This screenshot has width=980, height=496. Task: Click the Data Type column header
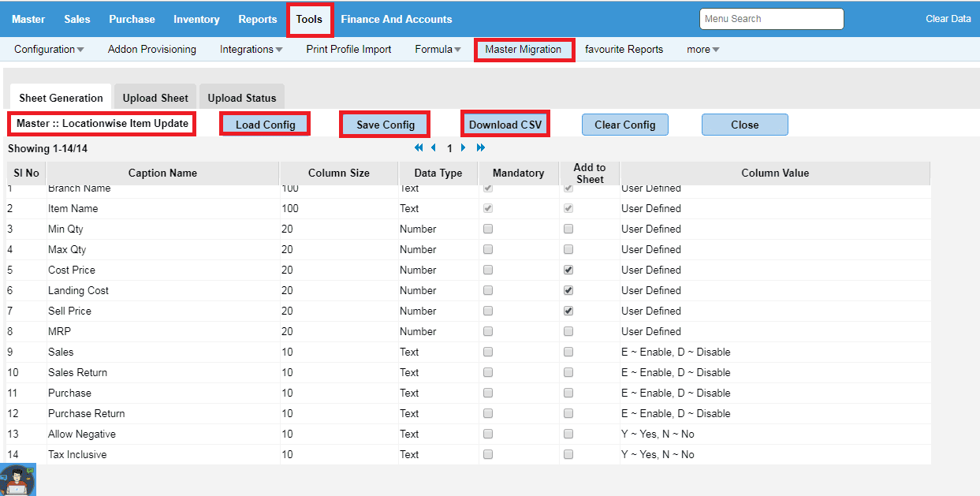point(438,173)
